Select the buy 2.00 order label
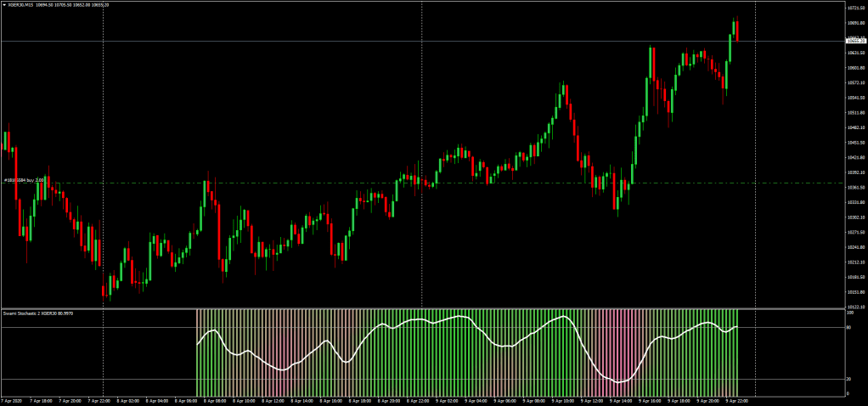868x406 pixels. tap(25, 180)
